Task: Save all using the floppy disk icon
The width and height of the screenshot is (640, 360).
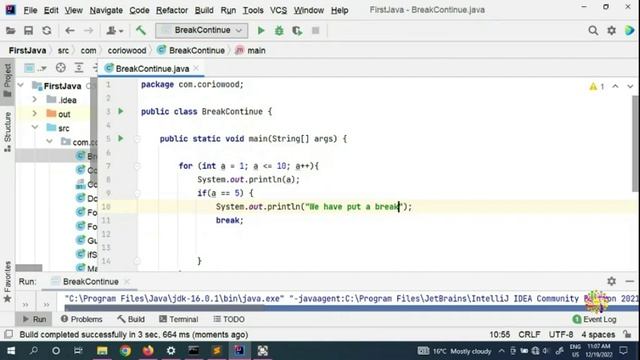Action: (x=28, y=31)
